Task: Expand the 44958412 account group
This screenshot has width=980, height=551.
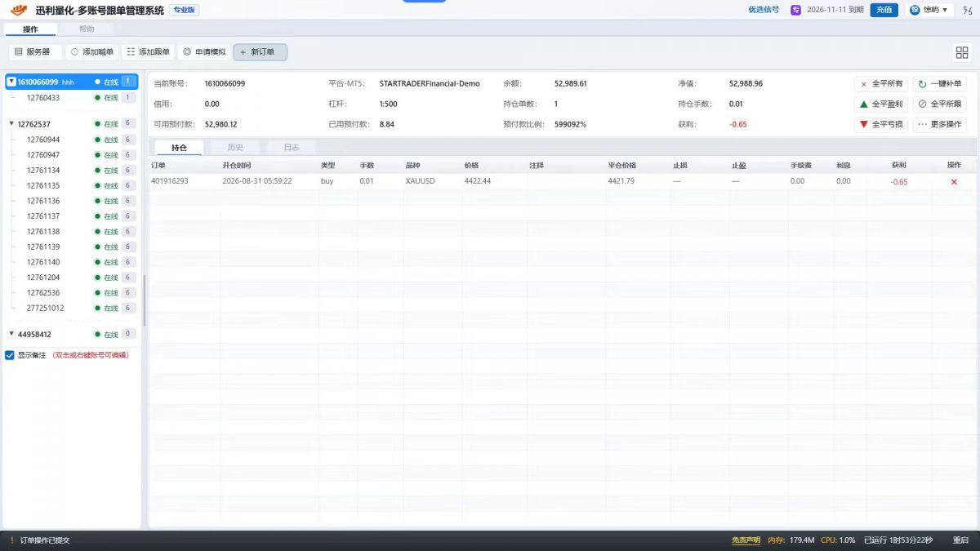Action: click(x=11, y=334)
